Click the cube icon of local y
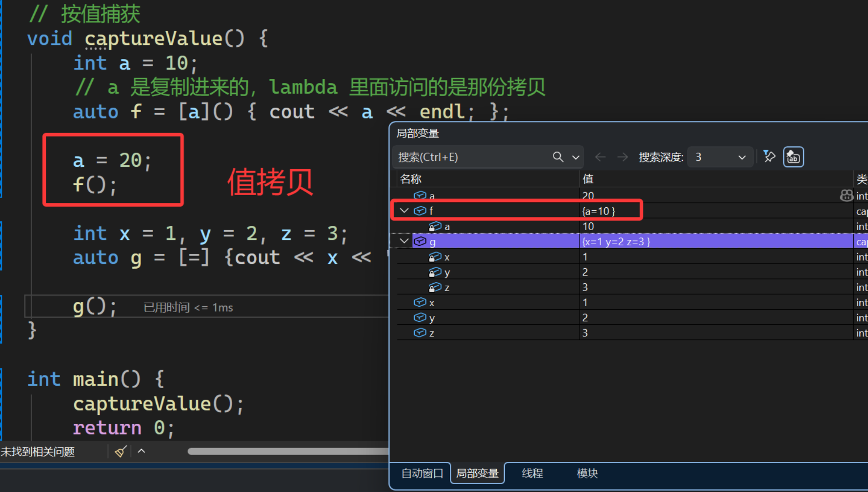The width and height of the screenshot is (868, 492). 420,317
